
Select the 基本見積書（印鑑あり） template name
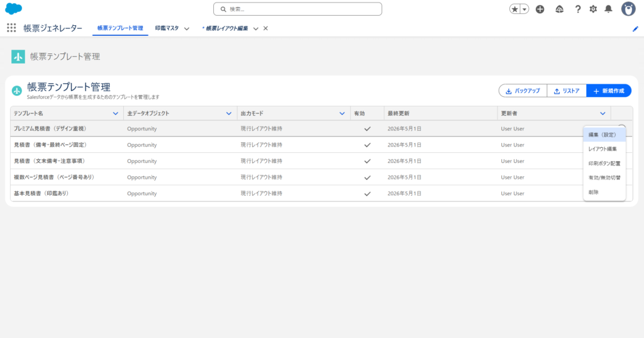coord(42,193)
